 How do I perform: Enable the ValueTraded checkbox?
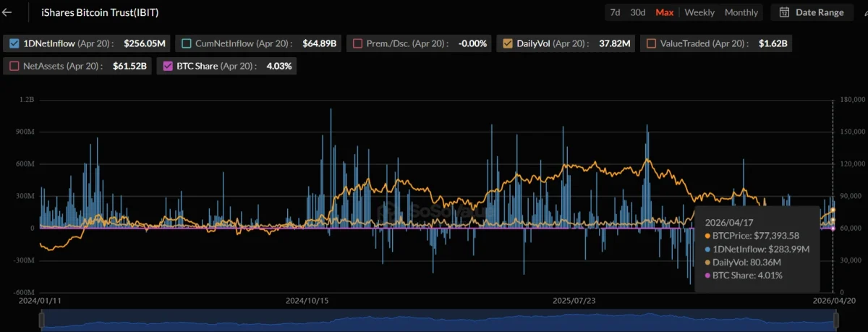pyautogui.click(x=651, y=43)
